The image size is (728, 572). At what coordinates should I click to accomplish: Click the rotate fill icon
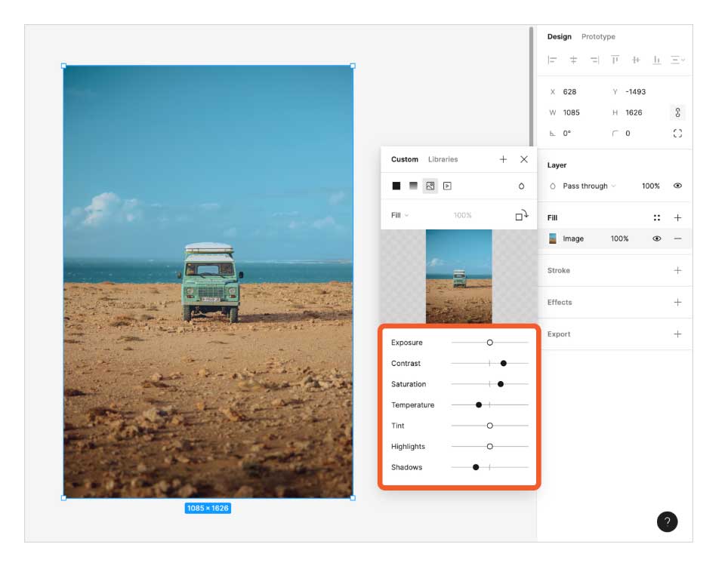click(520, 215)
